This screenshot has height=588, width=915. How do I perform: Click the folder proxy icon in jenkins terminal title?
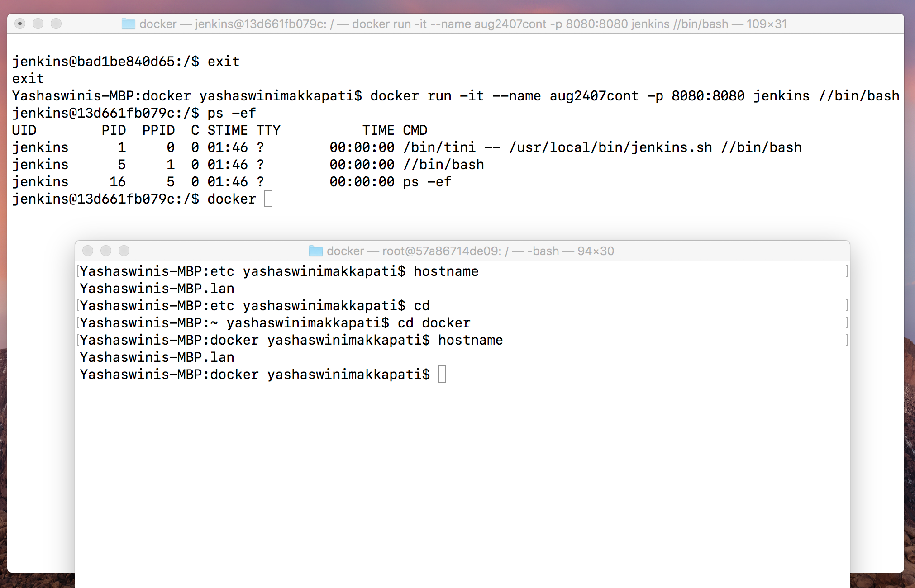[x=129, y=24]
